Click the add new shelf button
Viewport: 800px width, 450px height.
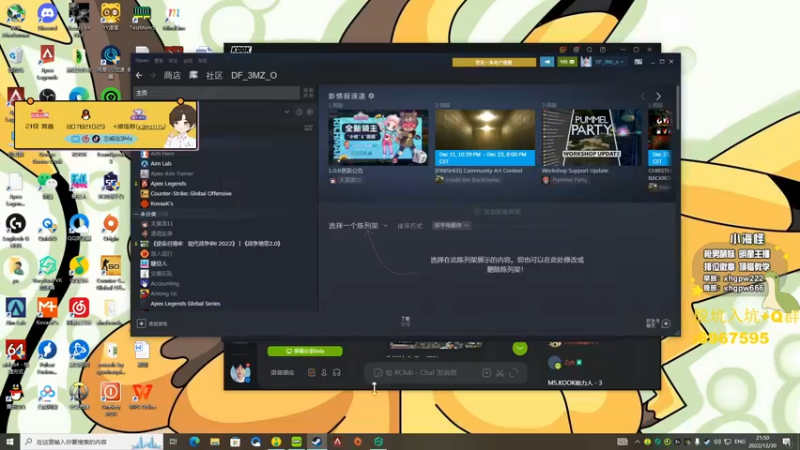click(x=497, y=212)
